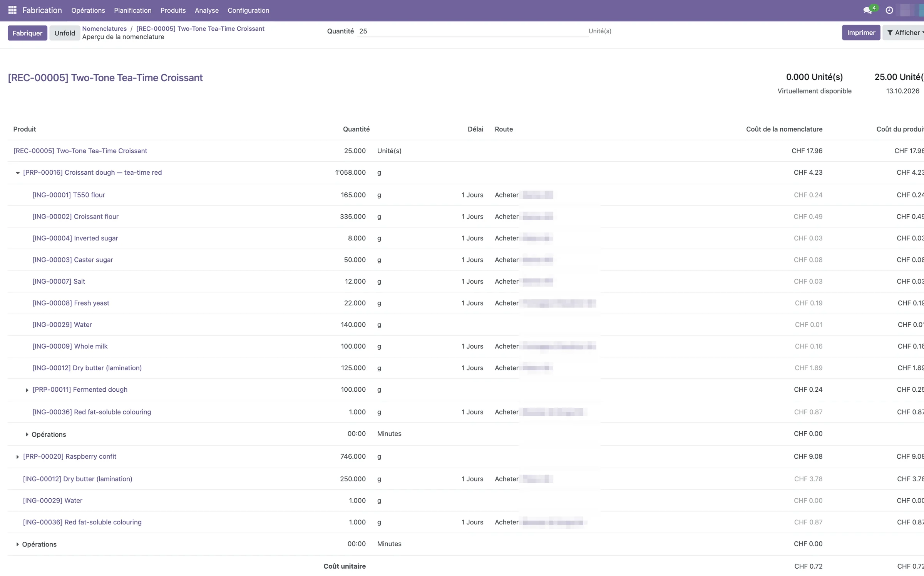Click the Imprimer button
This screenshot has width=924, height=576.
click(x=861, y=33)
